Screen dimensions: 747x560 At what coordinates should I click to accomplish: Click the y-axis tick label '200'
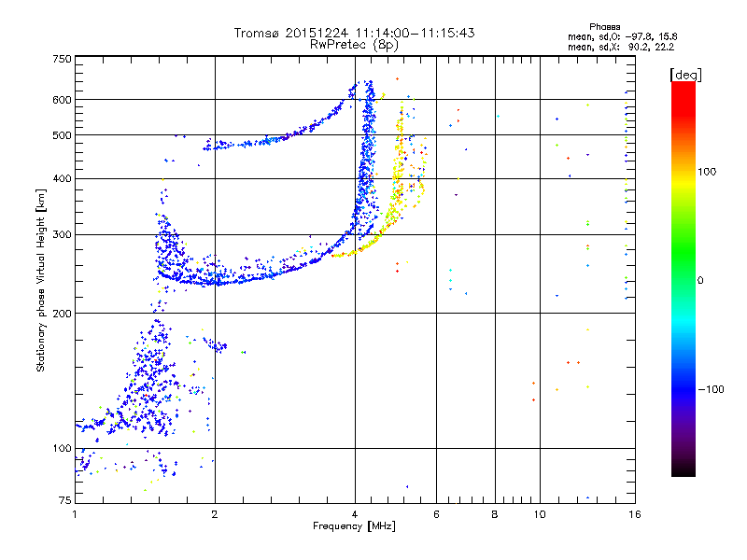(62, 314)
